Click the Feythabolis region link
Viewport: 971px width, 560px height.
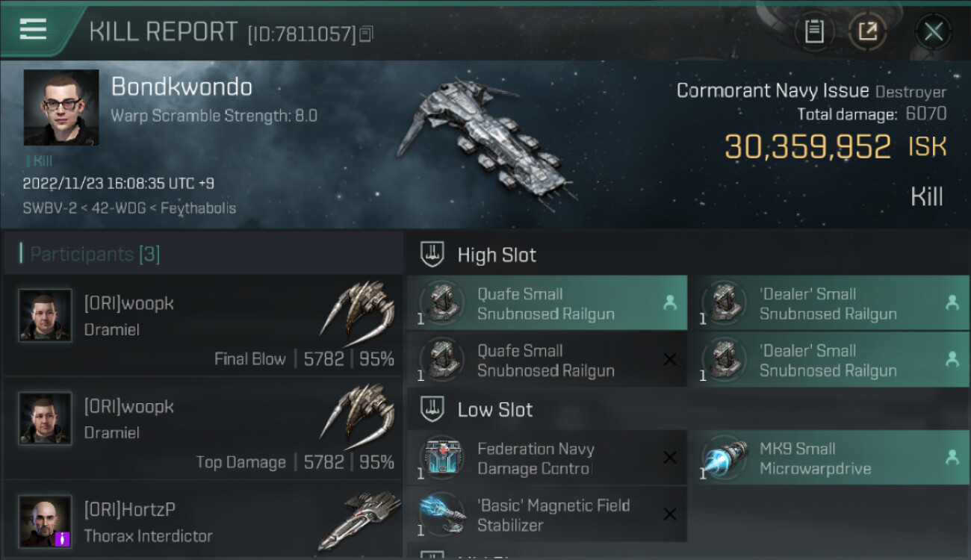click(x=193, y=208)
